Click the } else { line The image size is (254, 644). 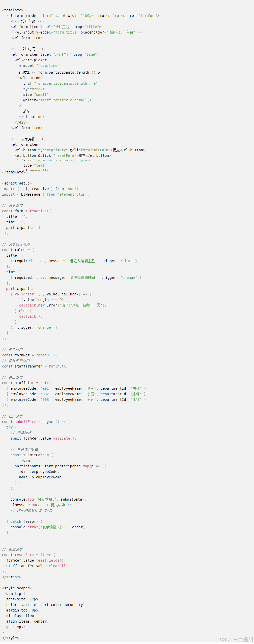(23, 311)
